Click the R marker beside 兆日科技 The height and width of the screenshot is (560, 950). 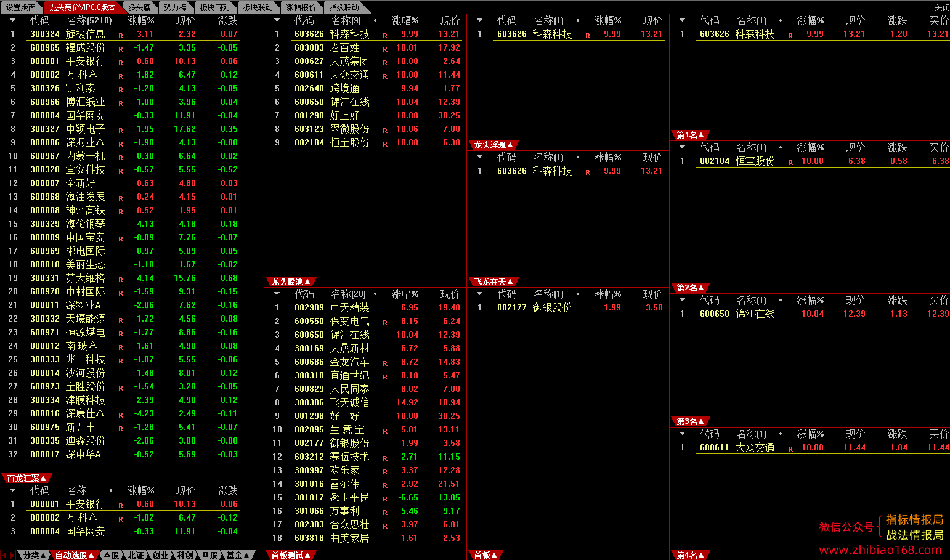tap(121, 361)
